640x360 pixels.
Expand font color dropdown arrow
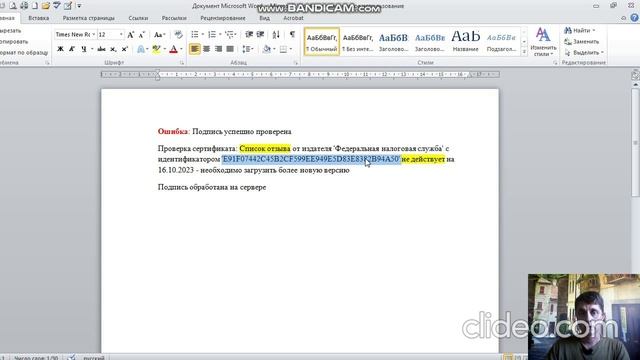point(181,49)
